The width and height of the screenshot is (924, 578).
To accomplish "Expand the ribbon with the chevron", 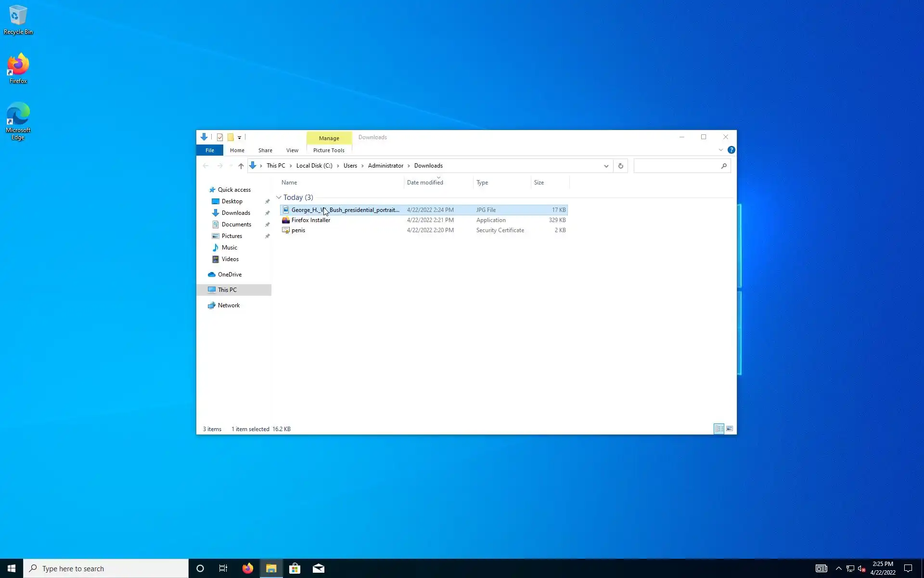I will pyautogui.click(x=720, y=150).
